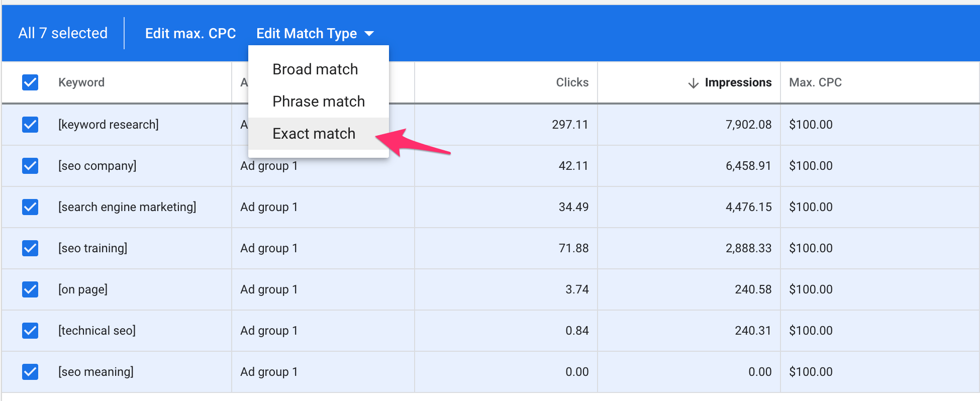Click the $100.00 Max. CPC for [keyword research]
Screen dimensions: 980x401
[811, 125]
